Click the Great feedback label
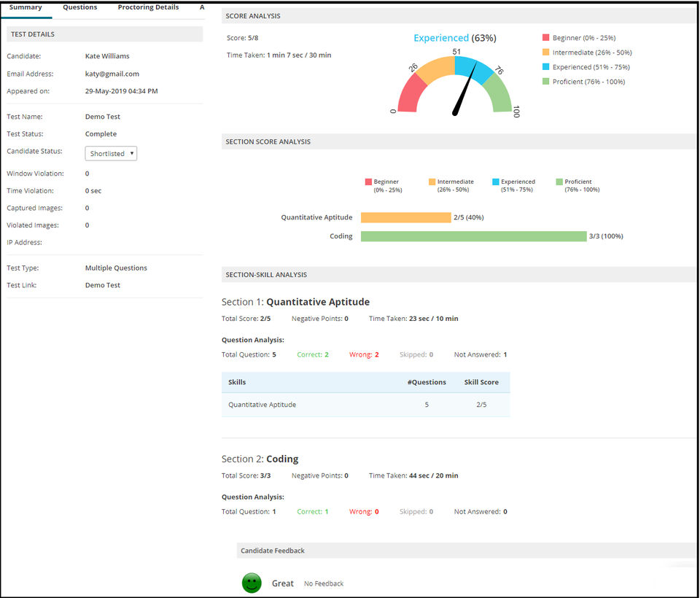 (x=283, y=583)
